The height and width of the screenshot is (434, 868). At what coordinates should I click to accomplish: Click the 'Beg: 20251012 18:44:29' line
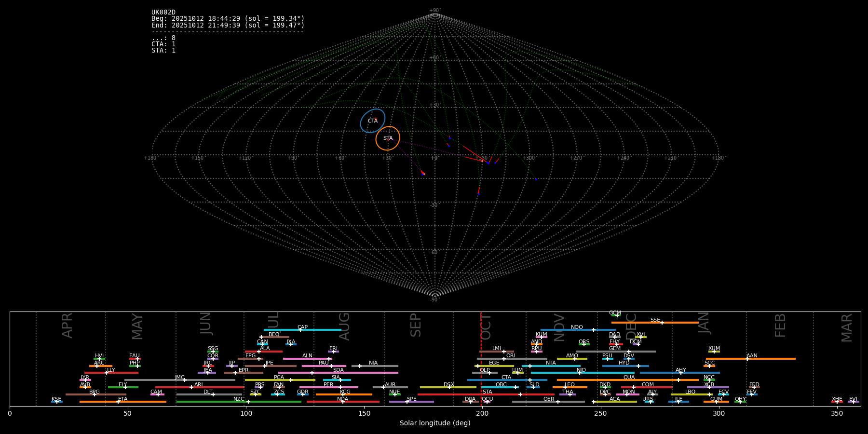click(x=228, y=19)
